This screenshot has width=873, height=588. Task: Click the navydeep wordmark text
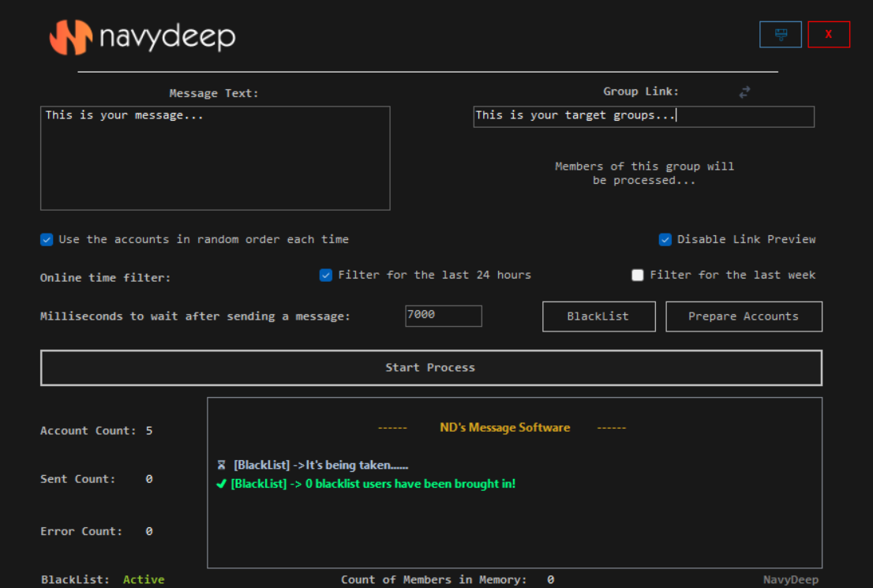coord(167,37)
